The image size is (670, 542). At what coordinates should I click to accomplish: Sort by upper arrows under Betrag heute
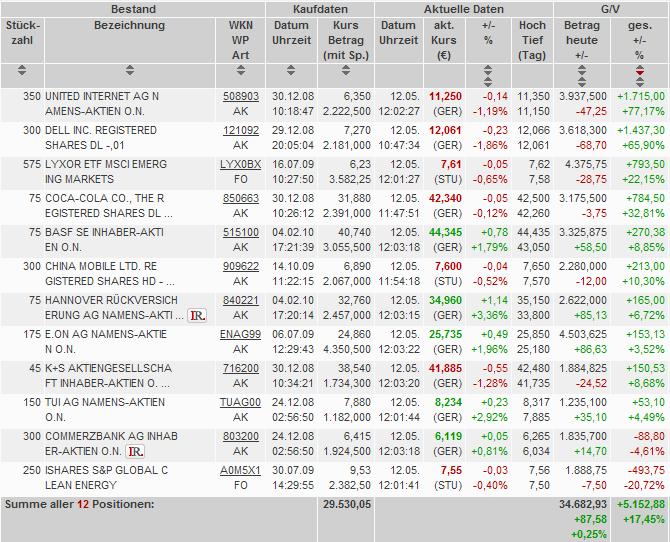pos(582,71)
